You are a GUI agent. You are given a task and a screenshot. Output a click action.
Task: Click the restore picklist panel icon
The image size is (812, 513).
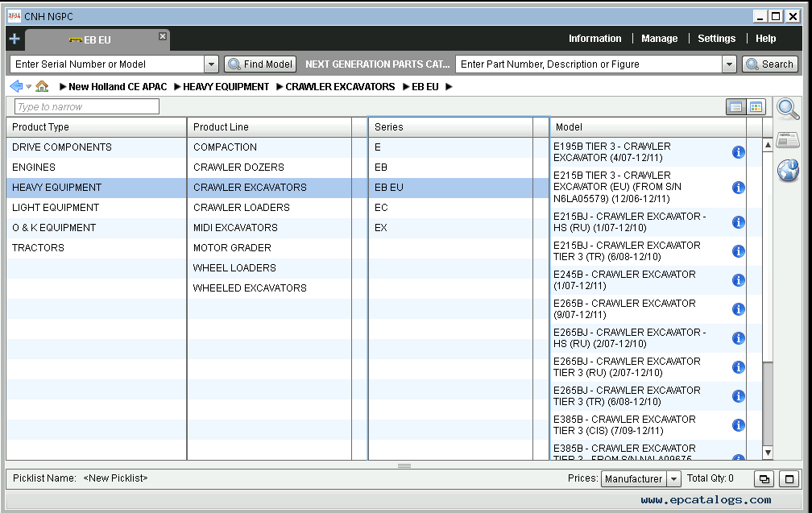click(x=764, y=479)
